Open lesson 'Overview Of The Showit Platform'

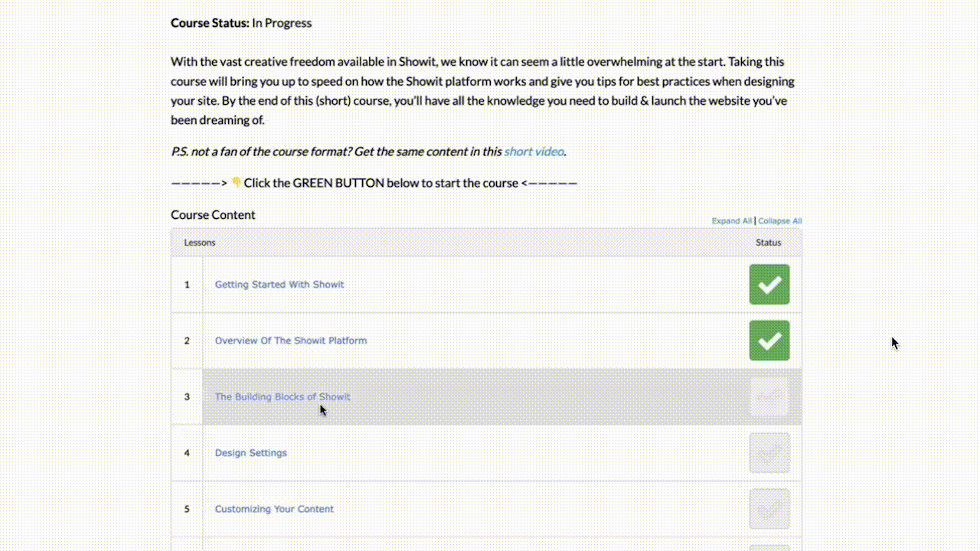coord(290,341)
